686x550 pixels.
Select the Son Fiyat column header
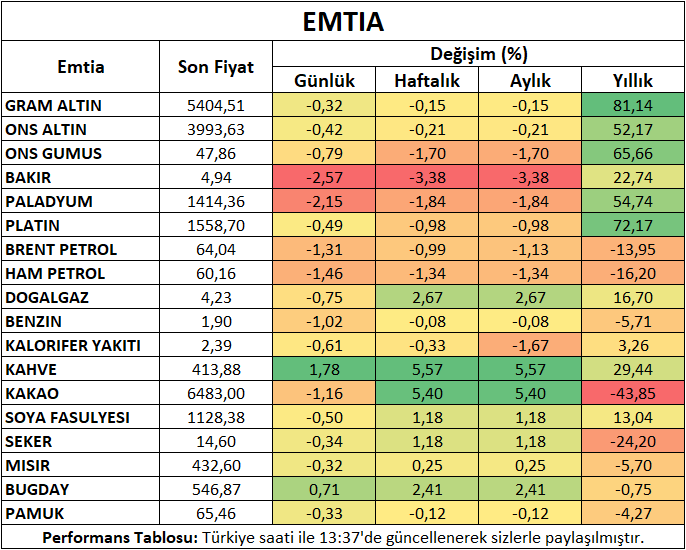pos(215,68)
